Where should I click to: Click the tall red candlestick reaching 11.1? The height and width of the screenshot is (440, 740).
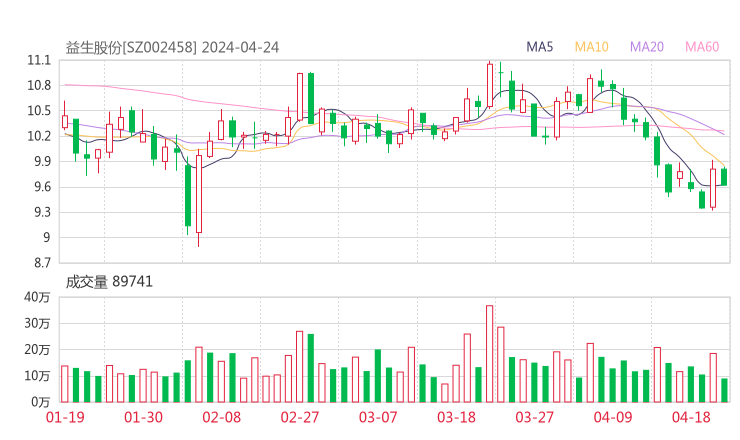tap(490, 85)
